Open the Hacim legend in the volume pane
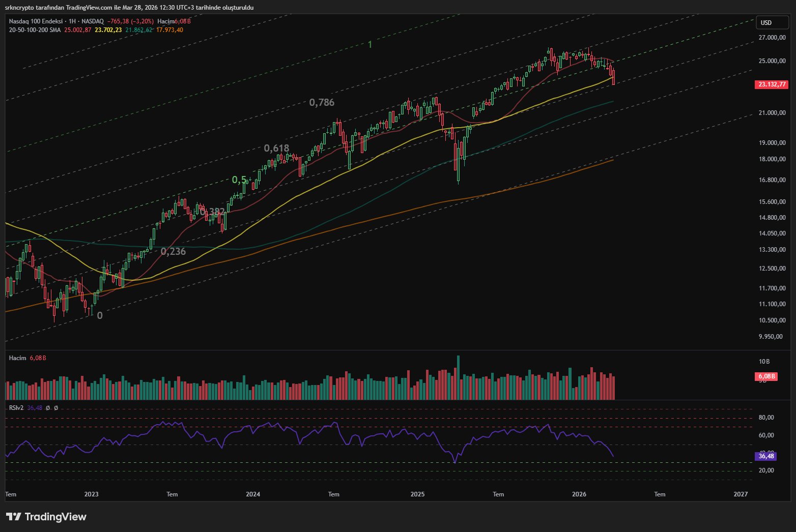Viewport: 796px width, 532px height. [x=17, y=358]
